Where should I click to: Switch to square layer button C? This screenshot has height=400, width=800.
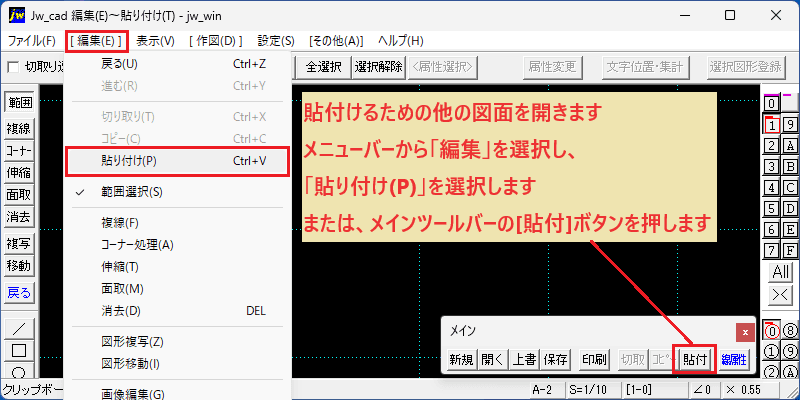(790, 187)
